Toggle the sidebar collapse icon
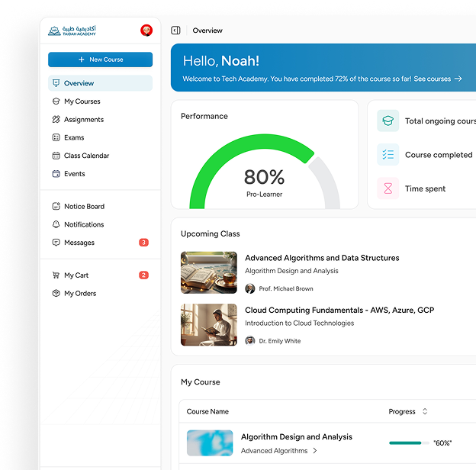The height and width of the screenshot is (470, 476). click(175, 31)
